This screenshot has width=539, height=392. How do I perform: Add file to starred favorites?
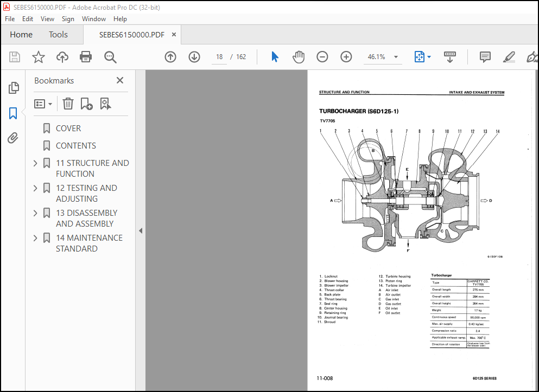(x=38, y=56)
